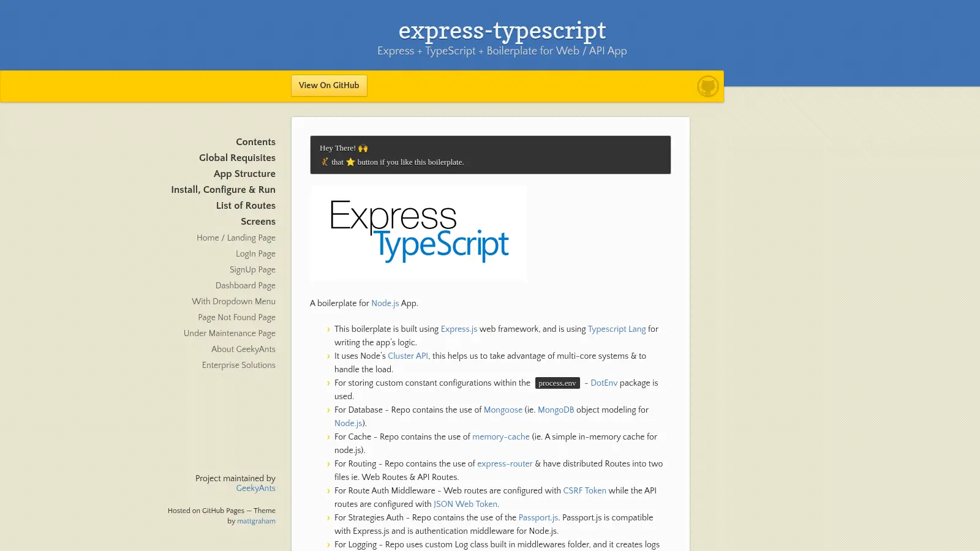Viewport: 980px width, 551px height.
Task: Select List of Routes in sidebar
Action: (246, 206)
